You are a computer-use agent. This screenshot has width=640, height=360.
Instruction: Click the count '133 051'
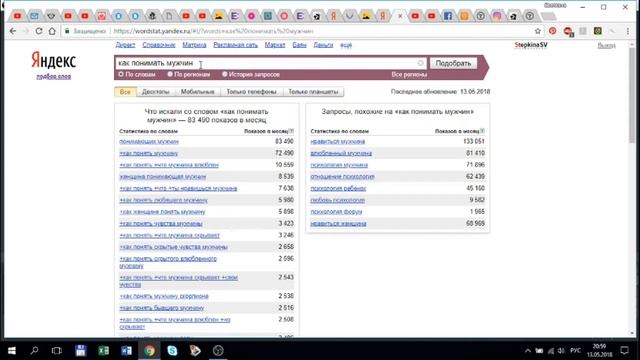click(474, 142)
